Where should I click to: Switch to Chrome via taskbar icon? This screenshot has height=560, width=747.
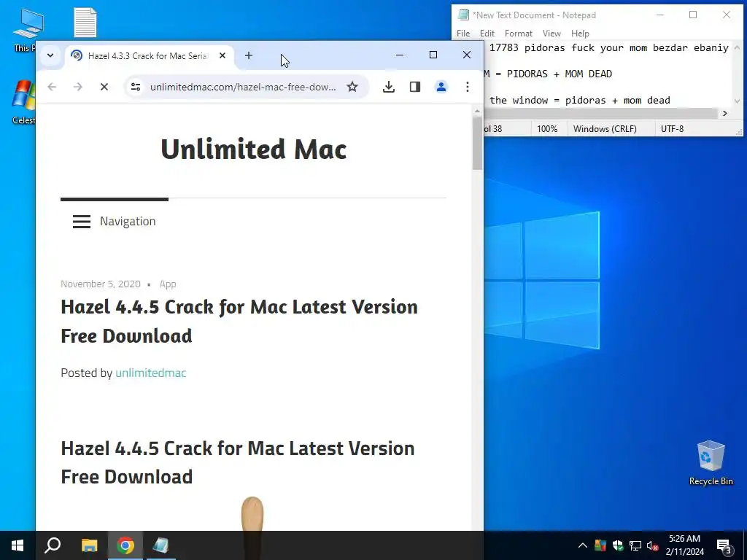click(125, 545)
